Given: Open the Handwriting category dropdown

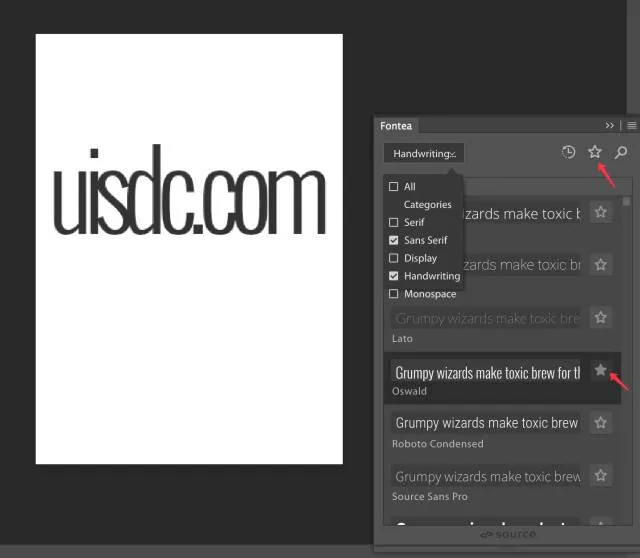Looking at the screenshot, I should click(x=424, y=153).
